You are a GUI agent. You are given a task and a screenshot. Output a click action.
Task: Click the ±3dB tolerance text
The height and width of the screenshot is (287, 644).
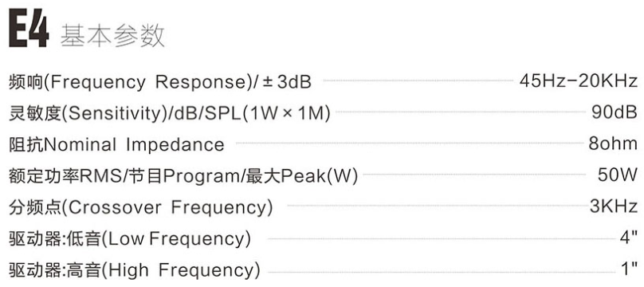click(287, 82)
